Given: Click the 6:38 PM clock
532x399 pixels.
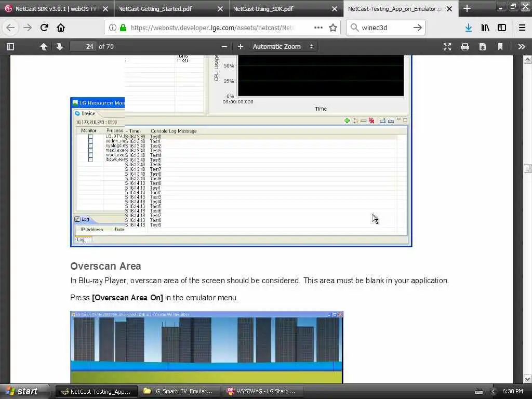Looking at the screenshot, I should point(512,392).
